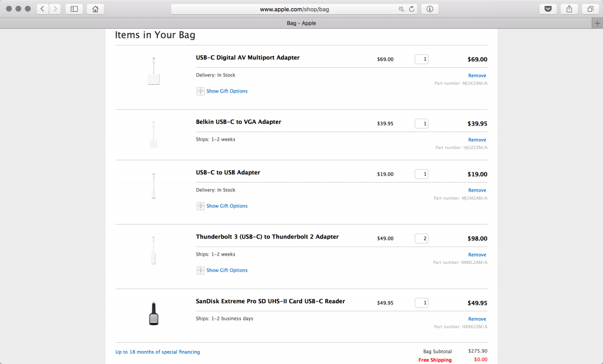Expand Gift Options for Thunderbolt 3 Adapter
This screenshot has height=364, width=603.
[x=227, y=270]
